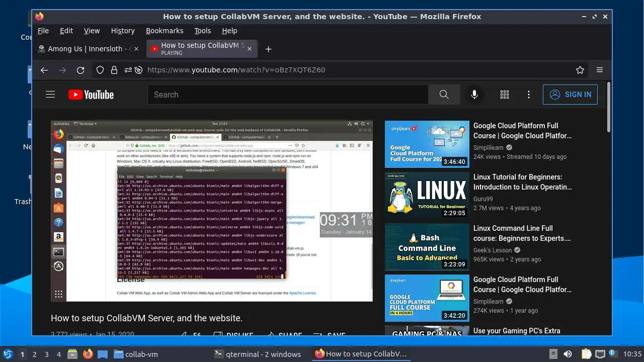Viewport: 644px width, 362px height.
Task: Click the SIGN IN button
Action: (570, 95)
